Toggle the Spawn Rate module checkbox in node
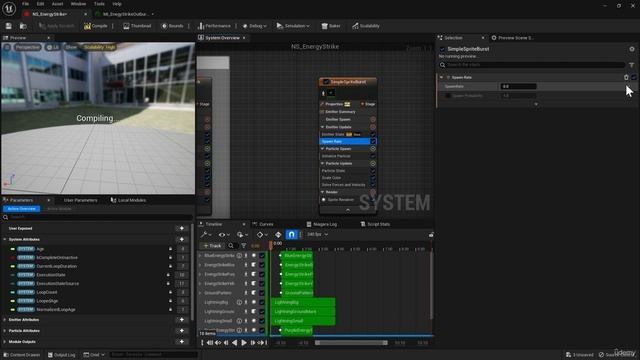640x360 pixels. pos(373,141)
